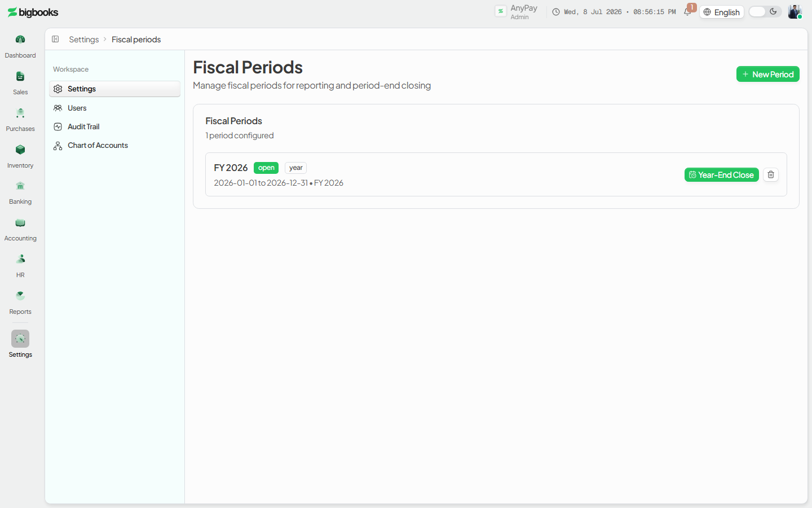Open the Audit Trail menu item
The width and height of the screenshot is (812, 508).
(114, 126)
